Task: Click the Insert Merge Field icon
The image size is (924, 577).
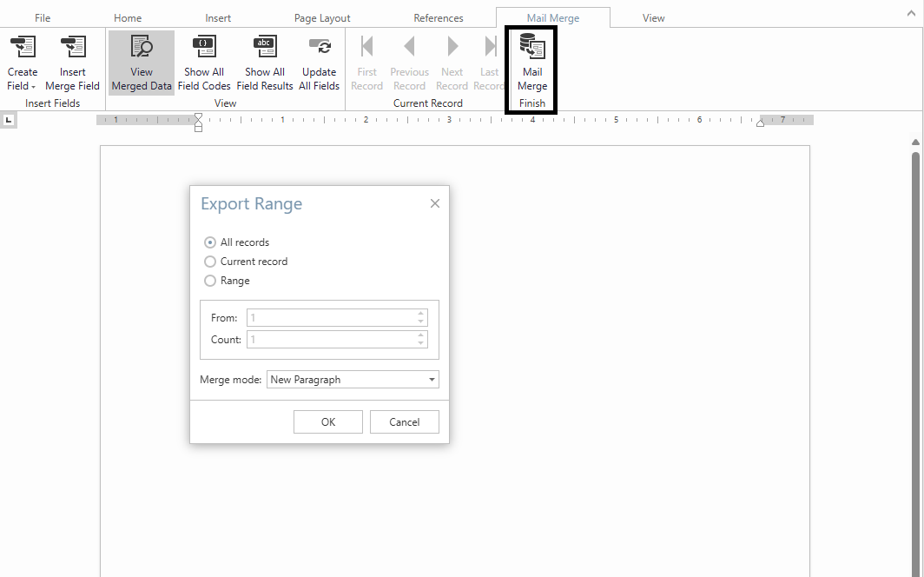Action: click(73, 47)
